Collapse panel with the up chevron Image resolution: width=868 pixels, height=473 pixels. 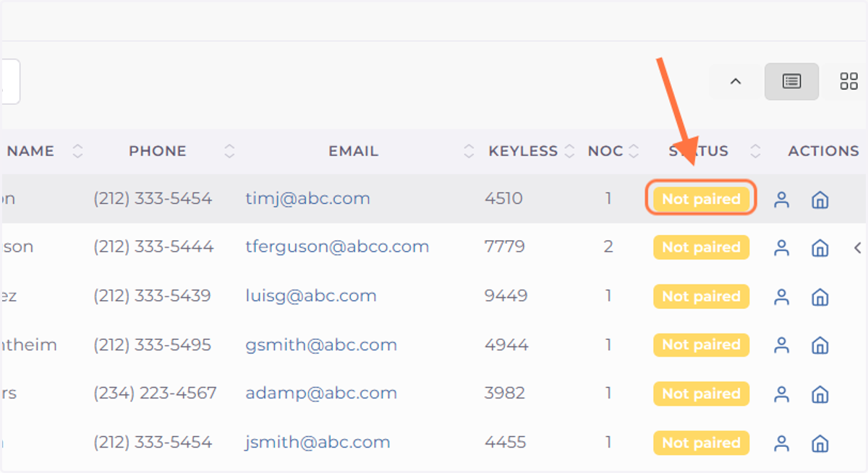coord(736,82)
